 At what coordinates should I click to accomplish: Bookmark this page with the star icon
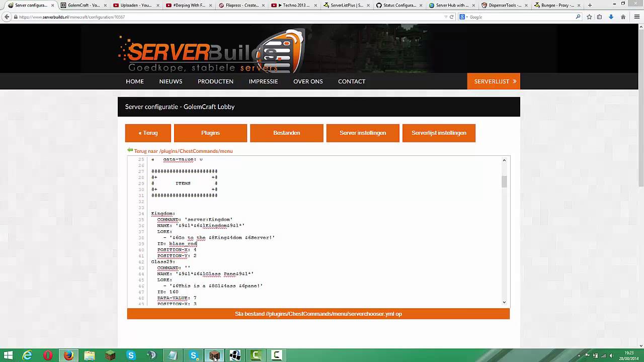(x=589, y=17)
